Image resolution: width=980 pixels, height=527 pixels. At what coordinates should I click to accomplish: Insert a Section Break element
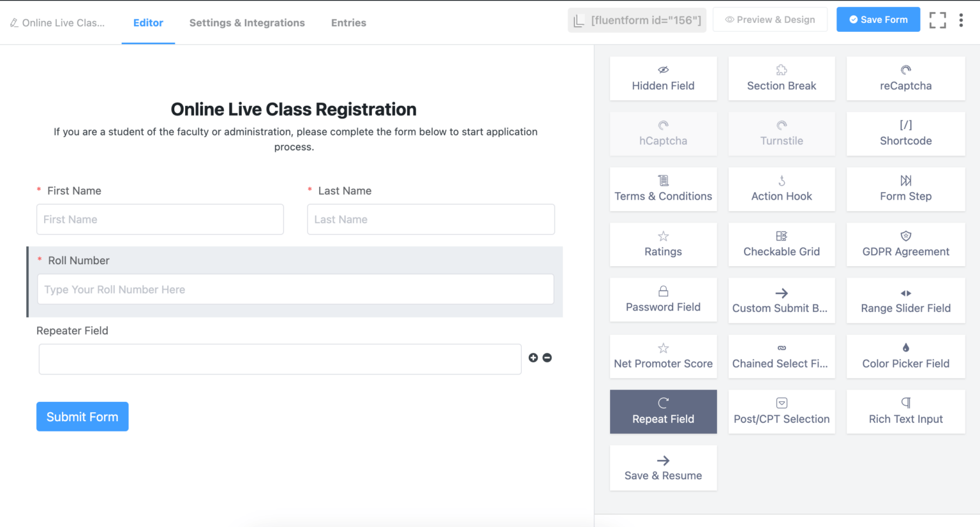click(x=781, y=78)
